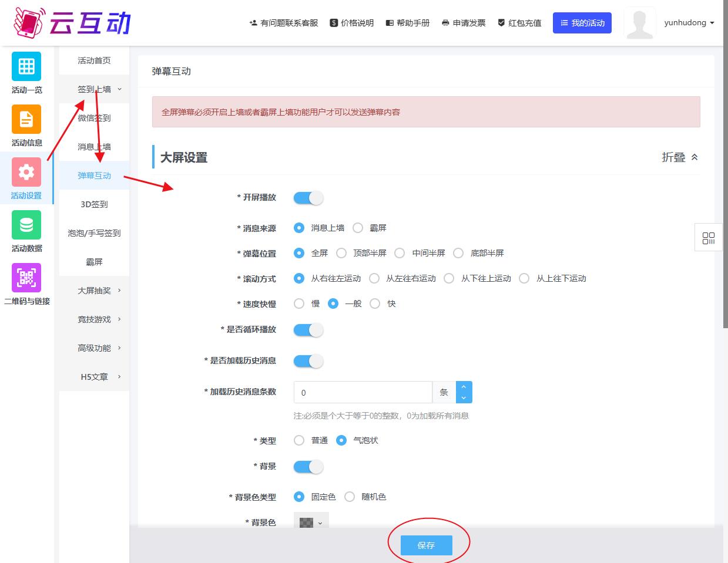Expand the 大屏抽奖 submenu
The image size is (728, 563).
click(99, 291)
